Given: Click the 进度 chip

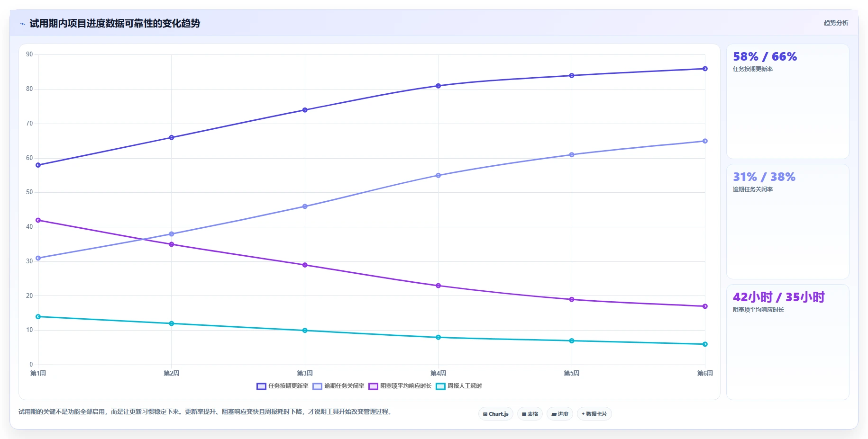Looking at the screenshot, I should [560, 414].
